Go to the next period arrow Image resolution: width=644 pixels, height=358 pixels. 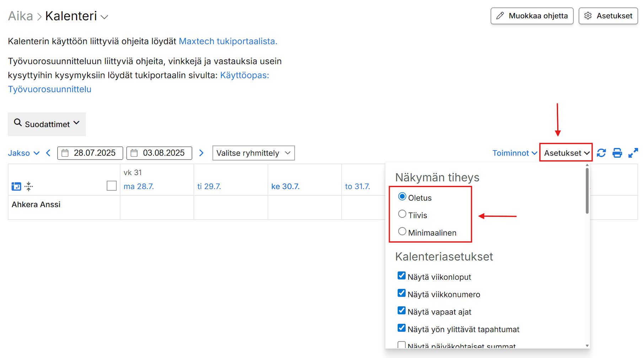[x=201, y=153]
